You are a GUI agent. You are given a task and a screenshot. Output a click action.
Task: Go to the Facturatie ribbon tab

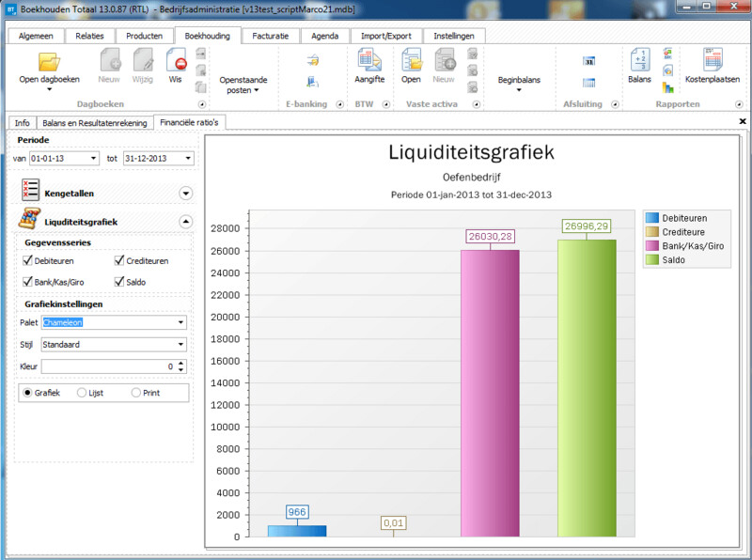tap(271, 36)
